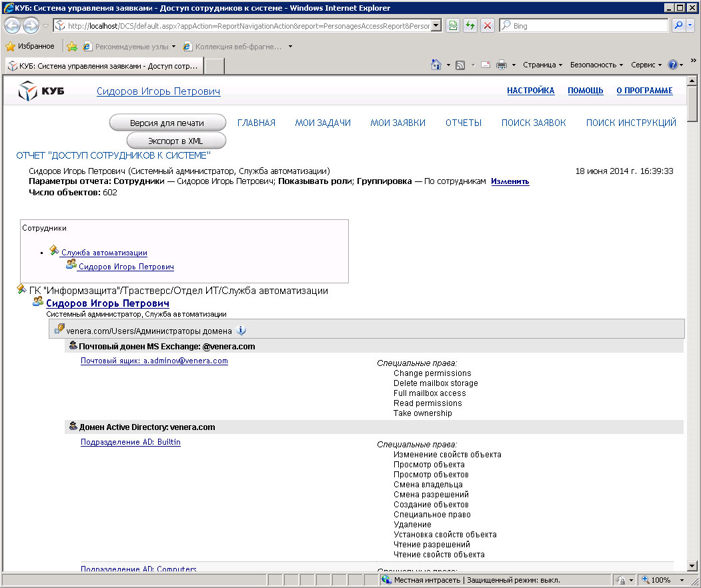Click the Stop loading red X icon
The width and height of the screenshot is (701, 588).
point(488,25)
